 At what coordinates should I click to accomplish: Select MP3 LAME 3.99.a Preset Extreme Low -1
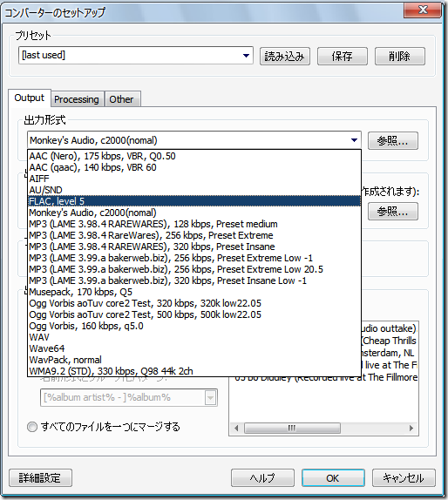click(x=194, y=258)
